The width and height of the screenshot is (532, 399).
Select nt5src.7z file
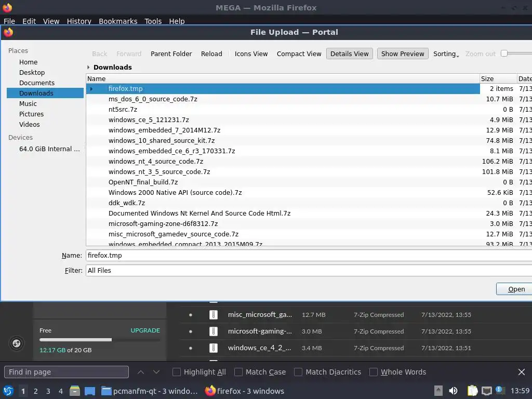123,110
